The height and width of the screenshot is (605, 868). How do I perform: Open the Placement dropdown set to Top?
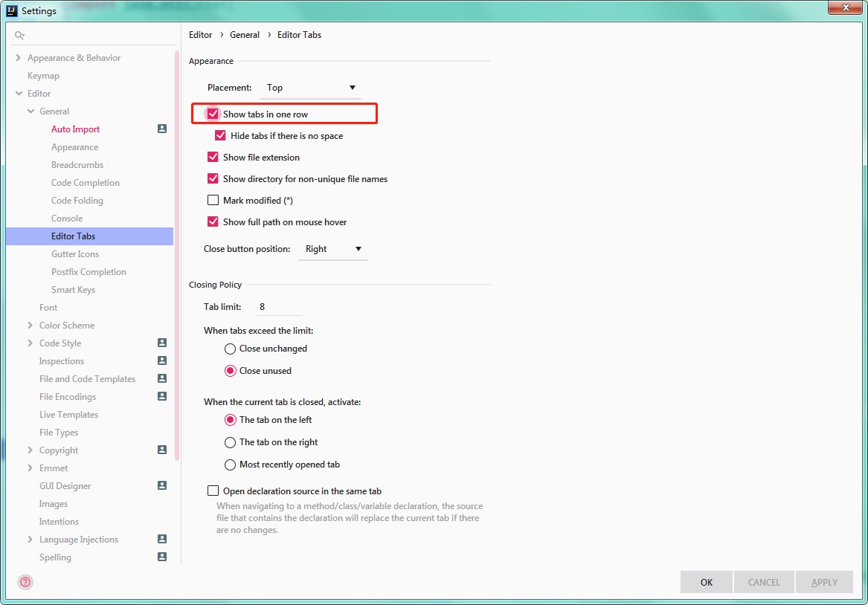click(x=311, y=88)
